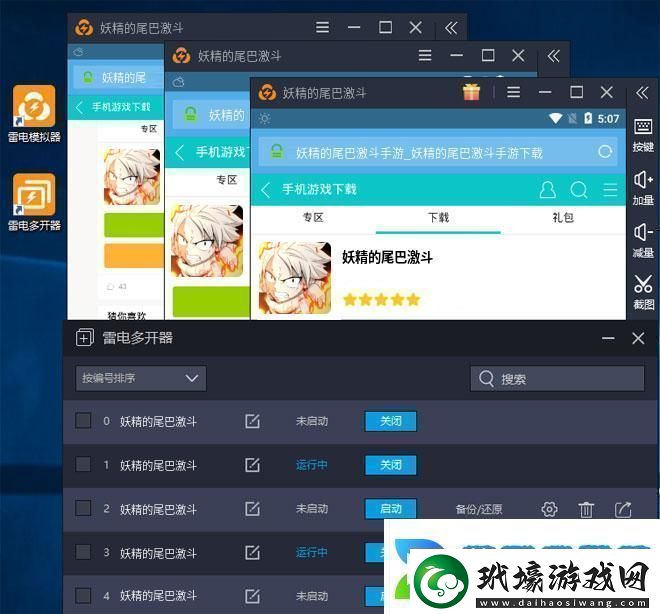Click the 截图 scissors screenshot tool

pos(643,292)
